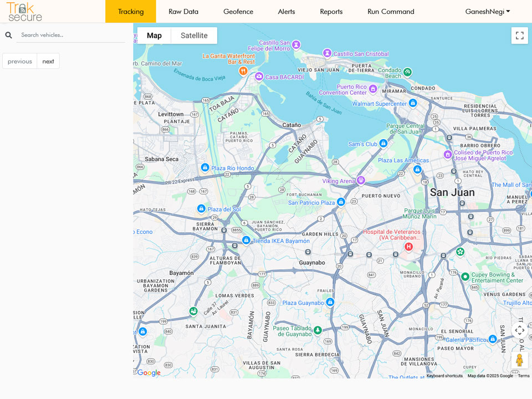This screenshot has height=399, width=532.
Task: Switch to default Map view
Action: [154, 35]
